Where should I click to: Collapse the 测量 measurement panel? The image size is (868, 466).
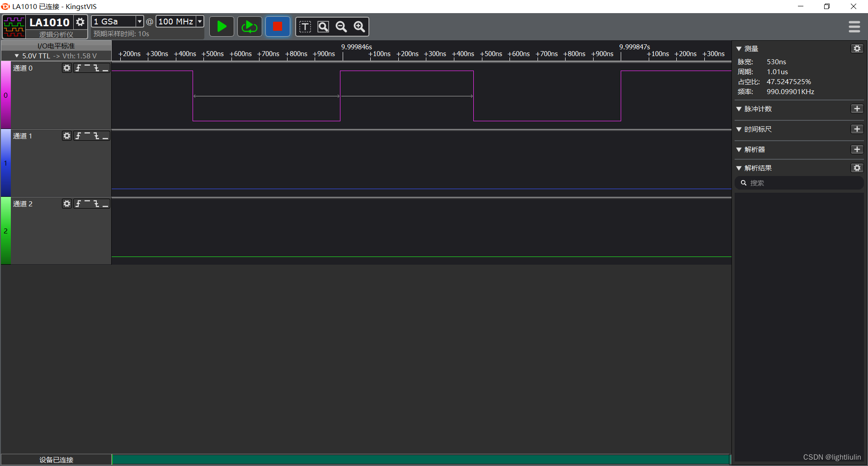pos(739,49)
